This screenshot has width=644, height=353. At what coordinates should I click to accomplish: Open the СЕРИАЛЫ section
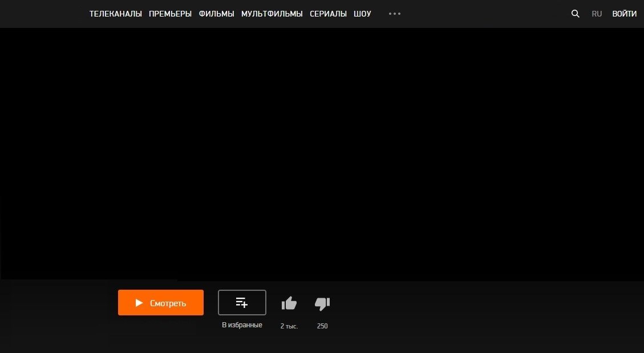click(328, 14)
